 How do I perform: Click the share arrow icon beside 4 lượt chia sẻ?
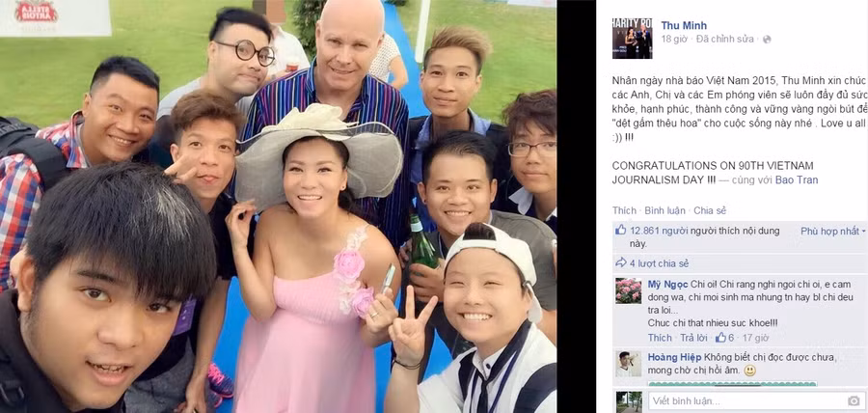click(x=620, y=263)
